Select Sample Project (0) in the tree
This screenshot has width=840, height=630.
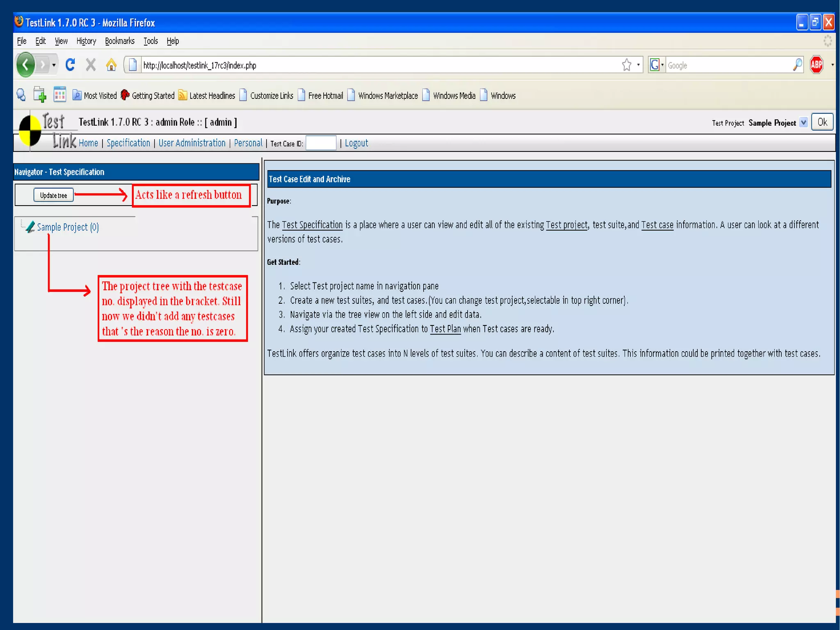coord(68,227)
